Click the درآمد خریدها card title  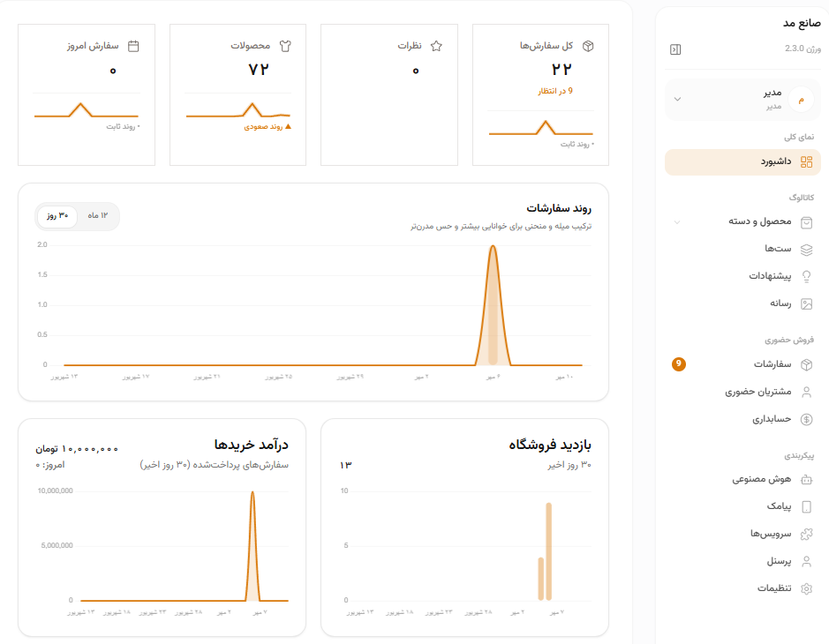point(251,446)
